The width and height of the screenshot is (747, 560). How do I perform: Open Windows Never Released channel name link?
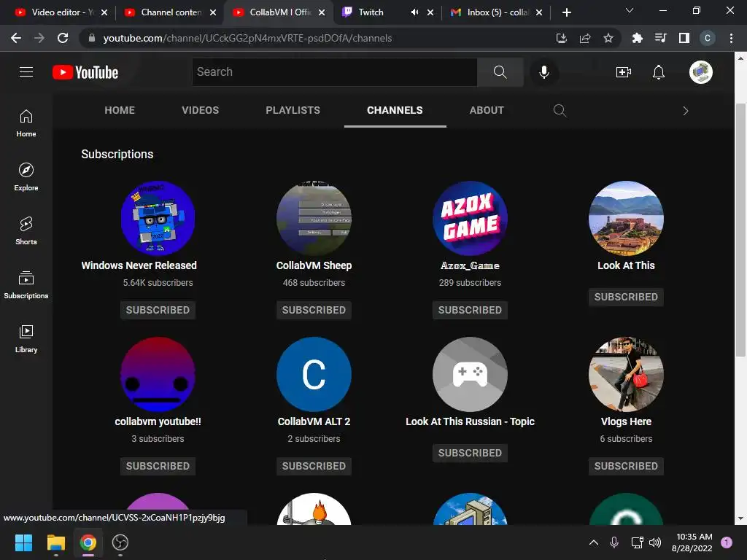click(x=139, y=265)
